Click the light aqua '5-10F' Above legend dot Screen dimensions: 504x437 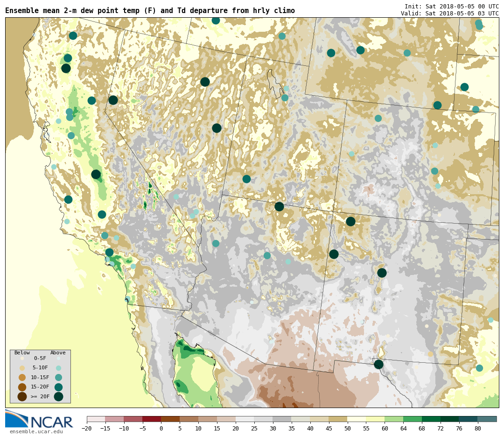point(58,368)
